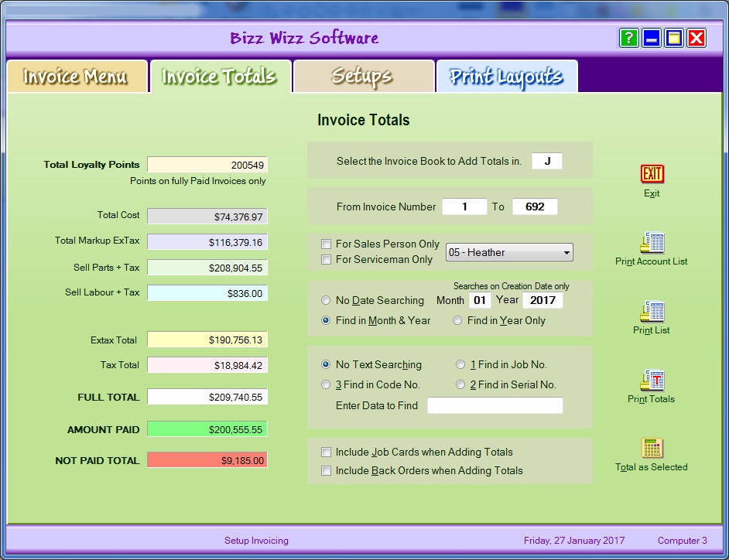Open the 05 - Heather salesperson dropdown
729x560 pixels.
(509, 252)
